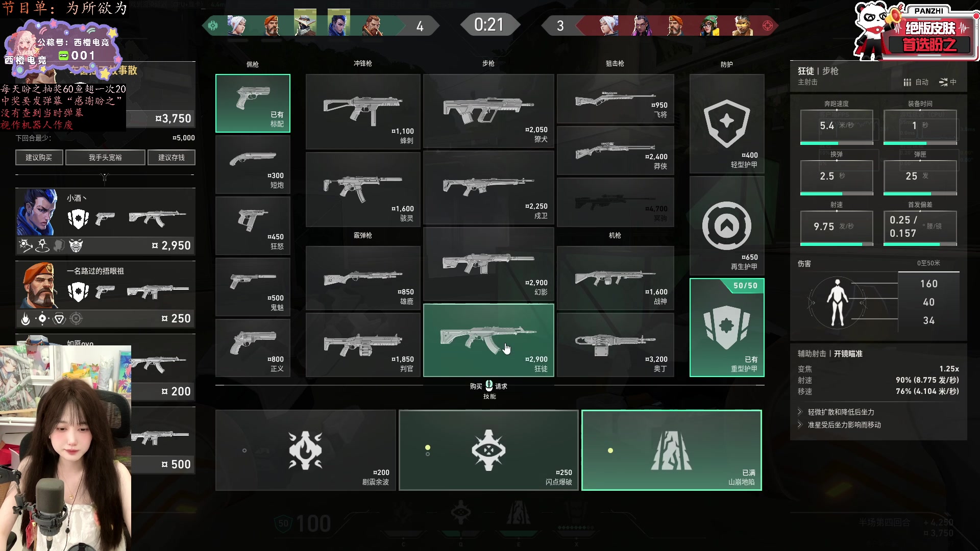Viewport: 980px width, 551px height.
Task: Click the microphone 请求 request icon
Action: pos(489,386)
